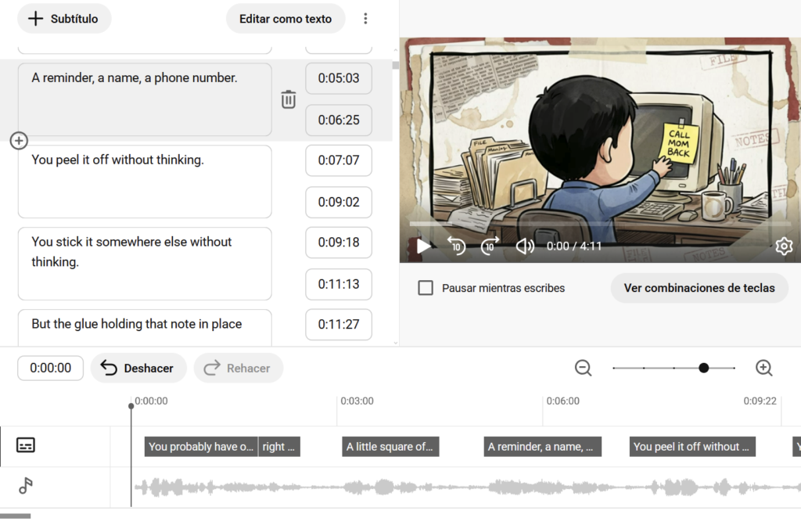This screenshot has height=532, width=801.
Task: Click the video progress bar
Action: click(600, 224)
